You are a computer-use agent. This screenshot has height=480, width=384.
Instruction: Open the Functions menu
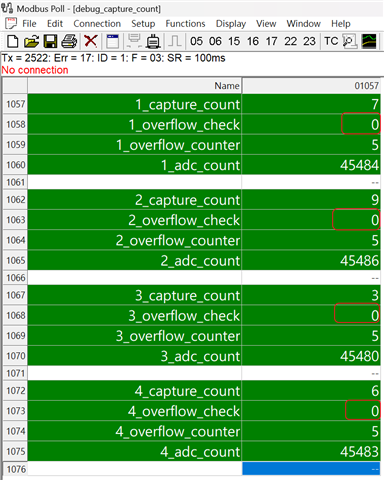185,24
